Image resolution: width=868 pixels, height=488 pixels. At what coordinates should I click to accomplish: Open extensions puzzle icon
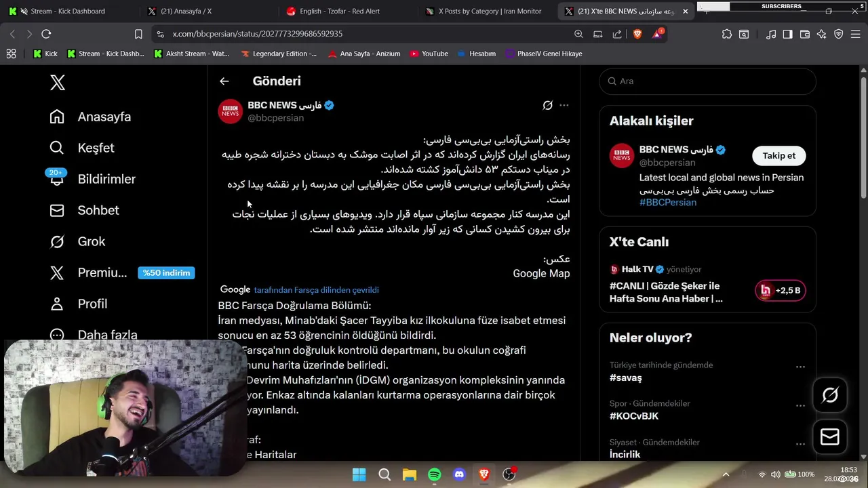coord(727,34)
